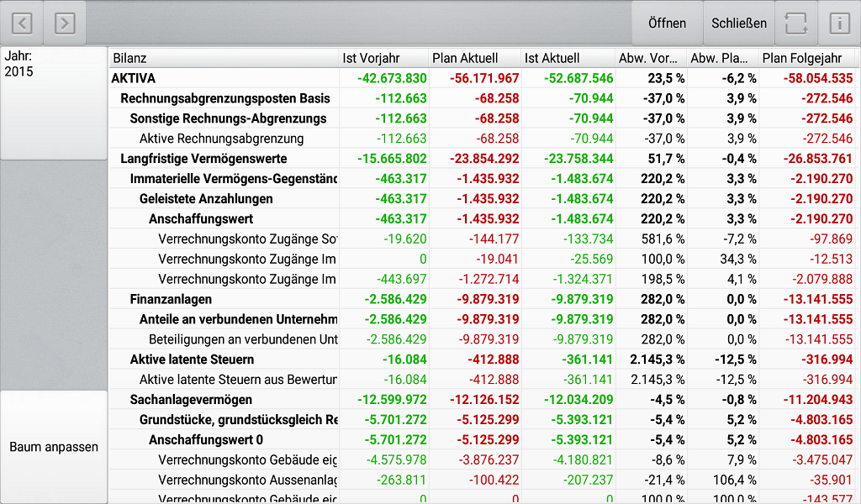
Task: Click the refresh loop icon in the toolbar
Action: pyautogui.click(x=795, y=23)
